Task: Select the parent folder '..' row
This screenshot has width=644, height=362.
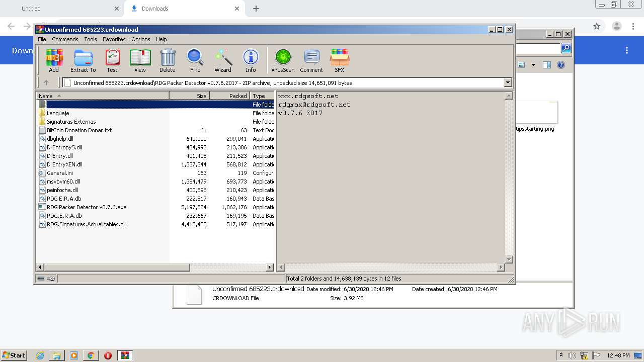Action: pos(155,105)
